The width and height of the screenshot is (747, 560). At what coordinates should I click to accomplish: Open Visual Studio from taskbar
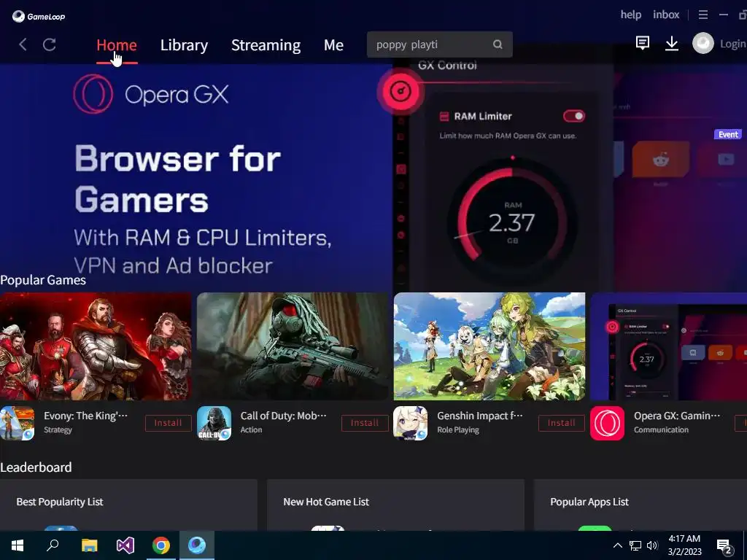click(x=125, y=545)
